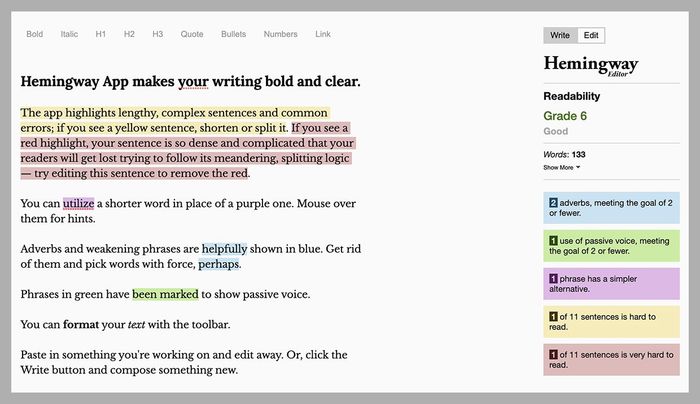Screen dimensions: 700x404
Task: Click the simpler alternative summary card
Action: [612, 283]
